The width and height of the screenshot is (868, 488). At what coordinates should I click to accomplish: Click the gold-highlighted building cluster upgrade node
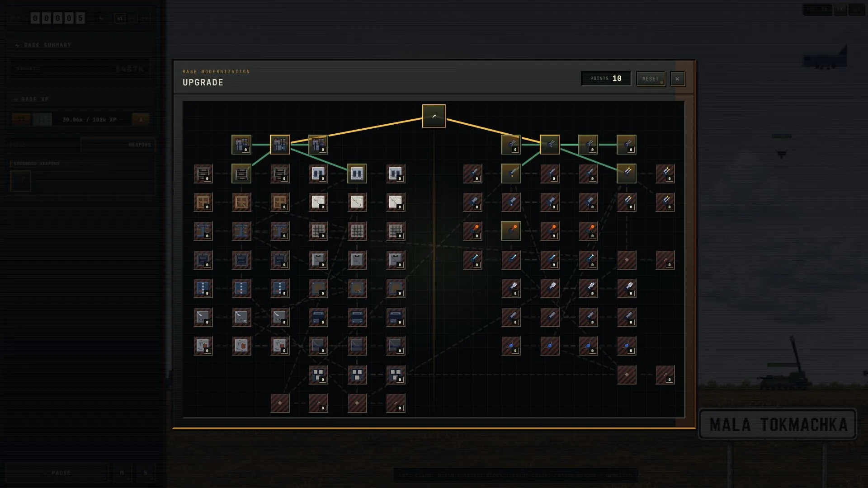[280, 145]
